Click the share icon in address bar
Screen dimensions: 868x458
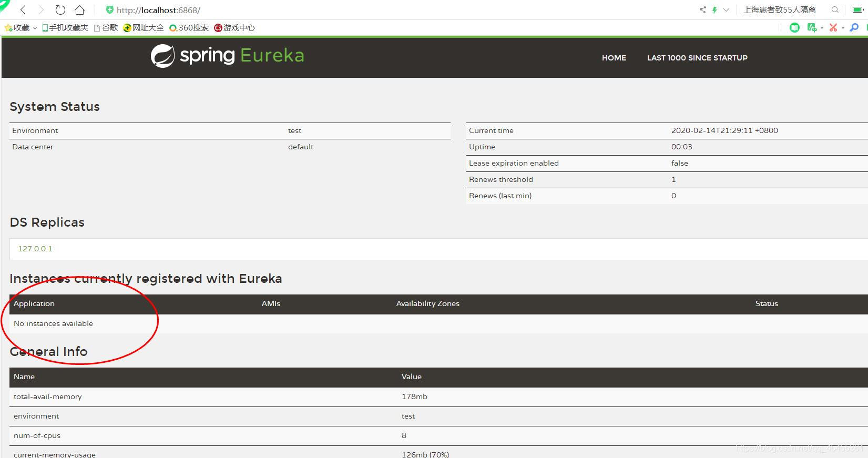(702, 10)
